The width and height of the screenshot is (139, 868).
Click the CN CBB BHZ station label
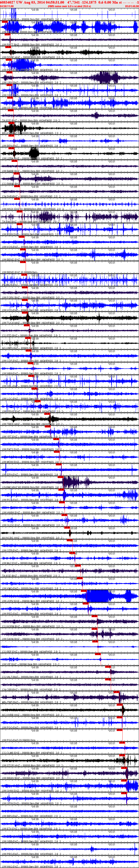pos(10,689)
